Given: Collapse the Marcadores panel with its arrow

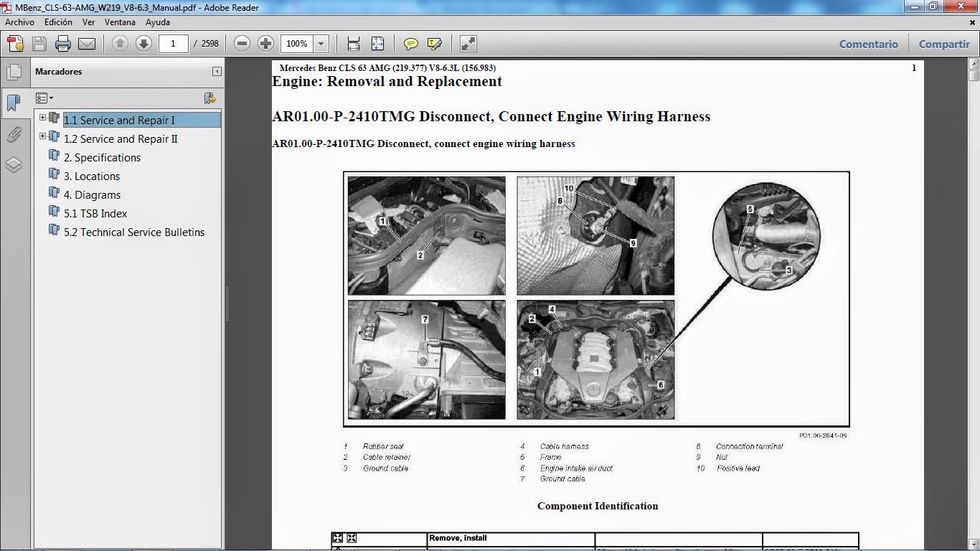Looking at the screenshot, I should pyautogui.click(x=217, y=72).
